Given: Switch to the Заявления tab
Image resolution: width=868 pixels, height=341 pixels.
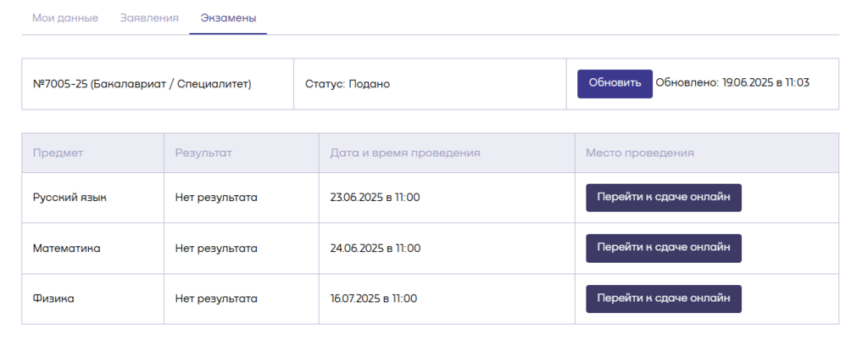Looking at the screenshot, I should tap(149, 18).
